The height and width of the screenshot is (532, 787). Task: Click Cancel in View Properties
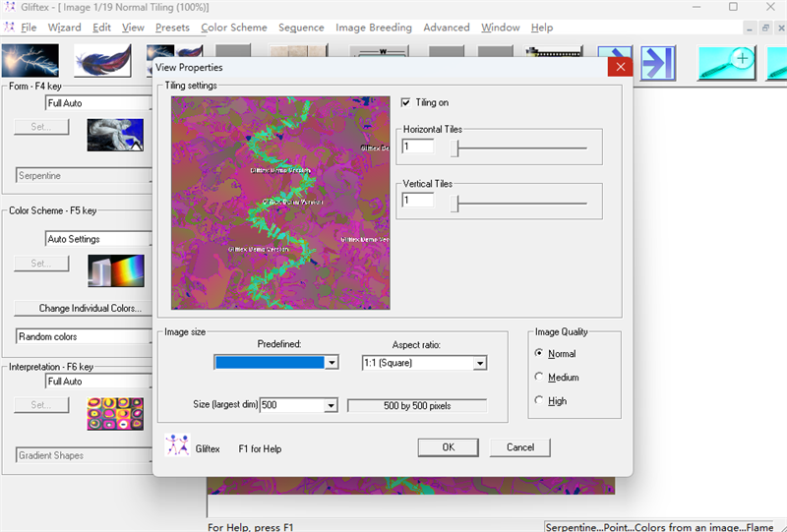tap(520, 447)
